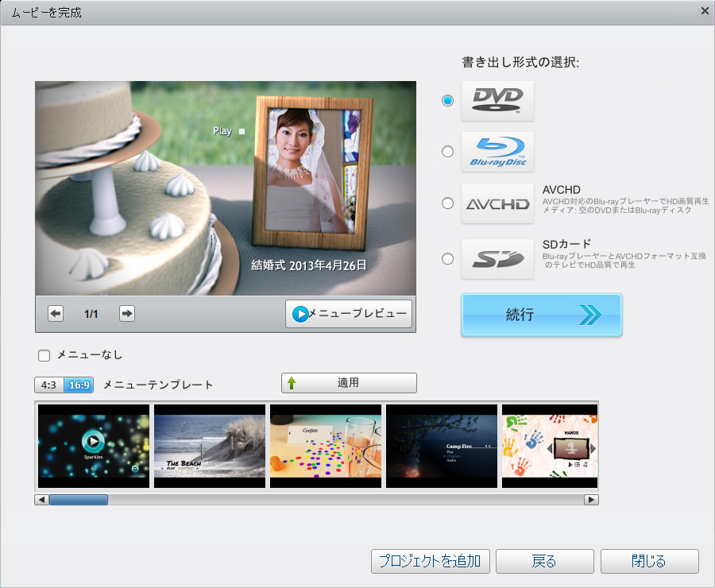
Task: Click プロジェクトを追加 button
Action: click(x=430, y=561)
